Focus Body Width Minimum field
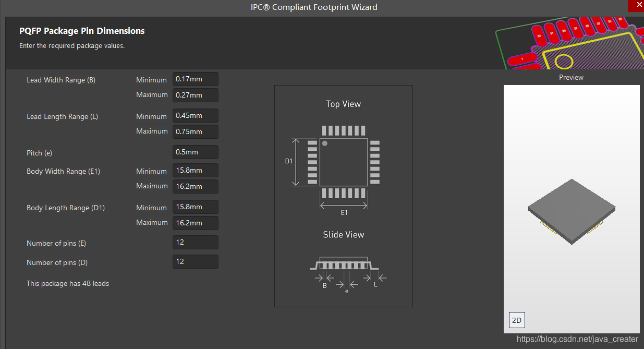 pyautogui.click(x=196, y=171)
